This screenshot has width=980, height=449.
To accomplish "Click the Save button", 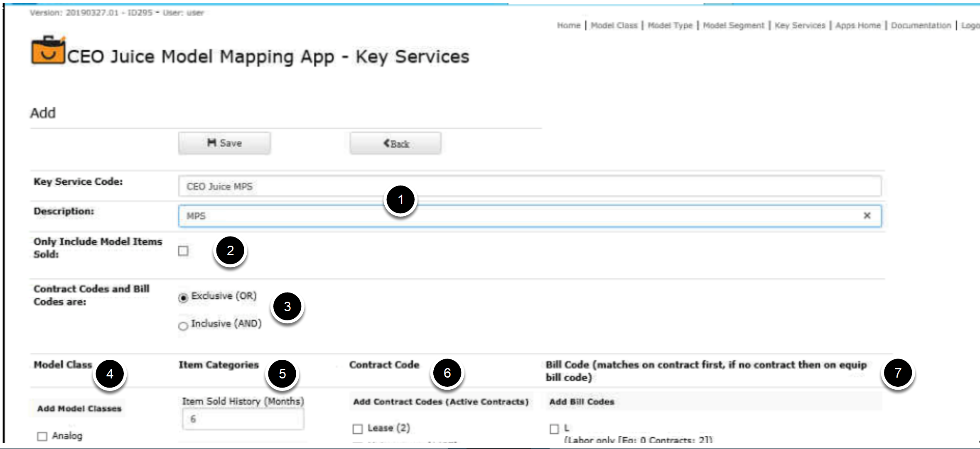I will pos(224,143).
